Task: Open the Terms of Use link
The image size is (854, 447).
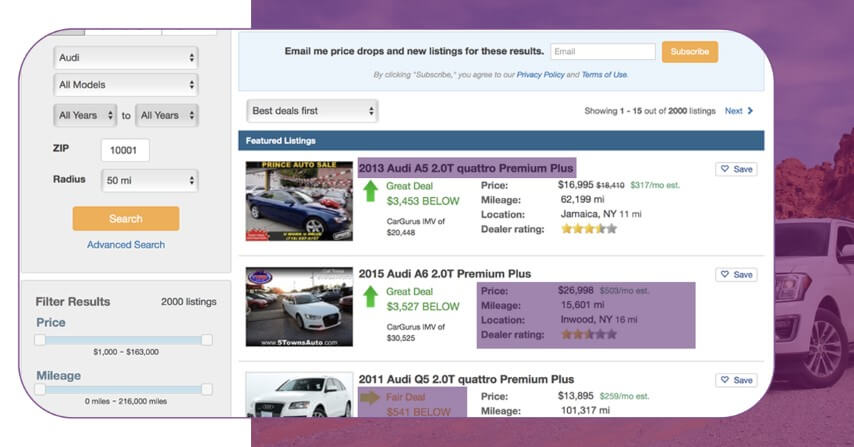Action: point(605,75)
